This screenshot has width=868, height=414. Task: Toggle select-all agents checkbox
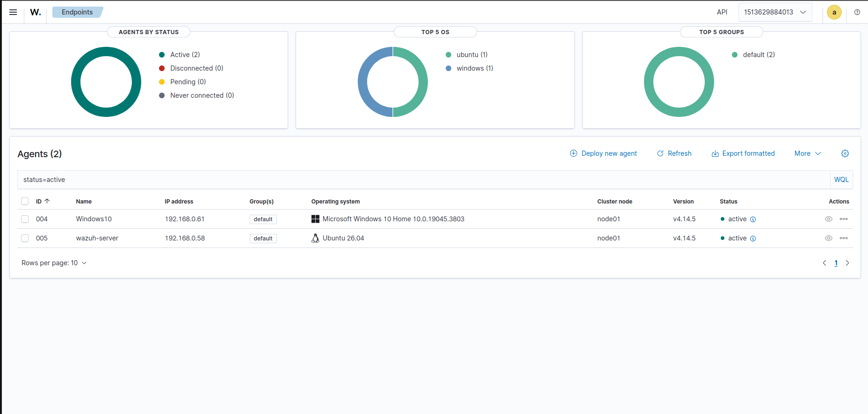click(x=25, y=201)
